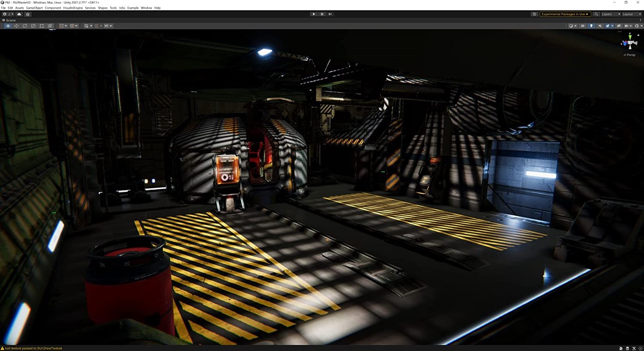
Task: Select the Move tool in Scene toolbar
Action: coord(16,26)
